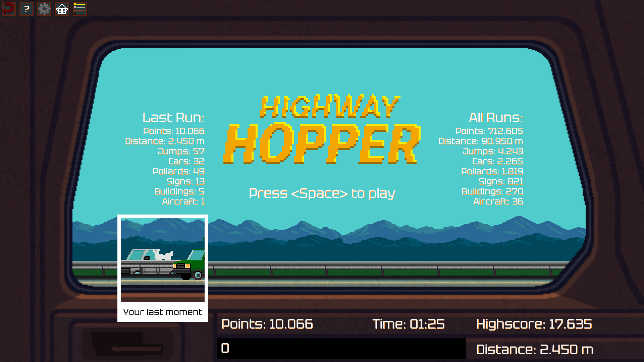Click last run 'Distance: 2.450 m' stat
644x362 pixels.
point(165,141)
